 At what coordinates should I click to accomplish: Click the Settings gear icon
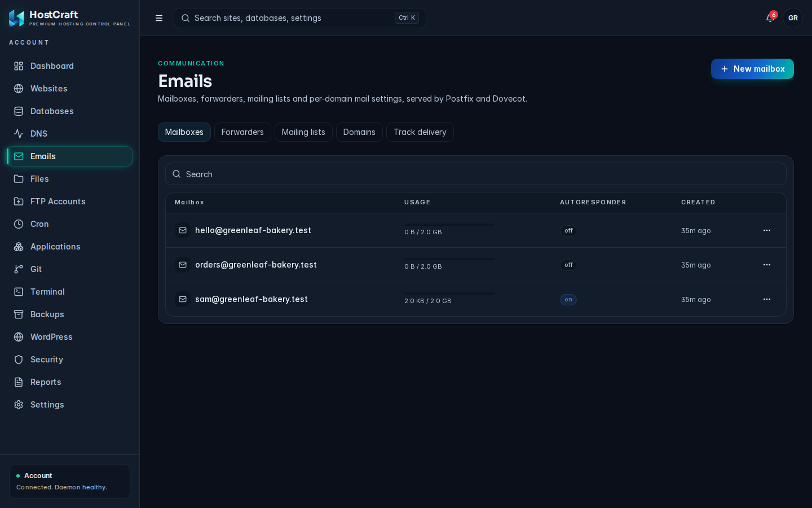point(19,405)
